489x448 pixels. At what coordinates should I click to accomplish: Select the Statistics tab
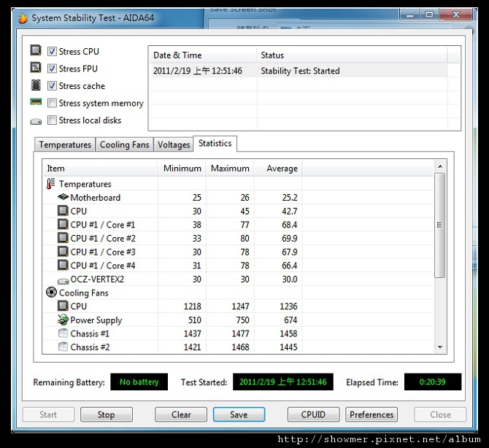click(x=215, y=144)
